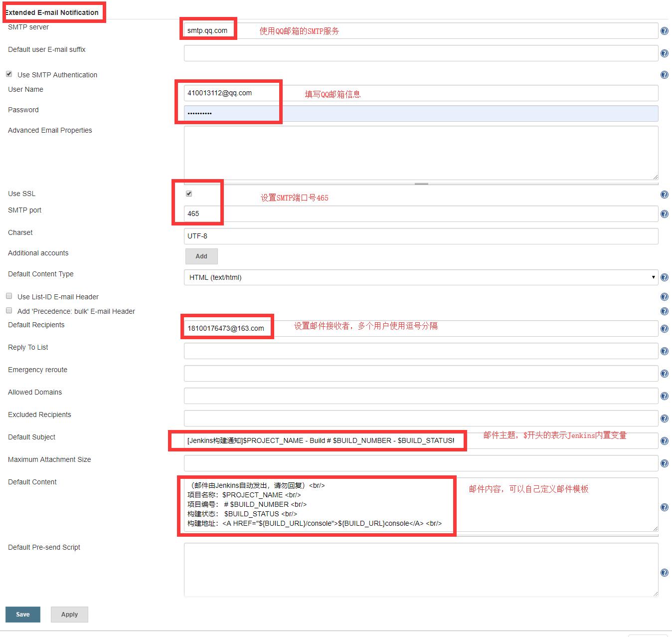The height and width of the screenshot is (637, 672).
Task: Click the Emergency reroute input field
Action: (x=421, y=373)
